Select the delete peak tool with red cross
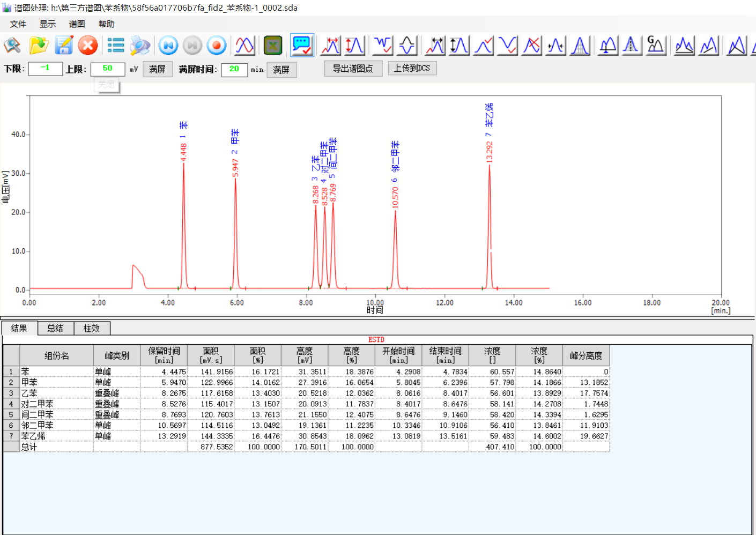Image resolution: width=756 pixels, height=535 pixels. pyautogui.click(x=531, y=46)
